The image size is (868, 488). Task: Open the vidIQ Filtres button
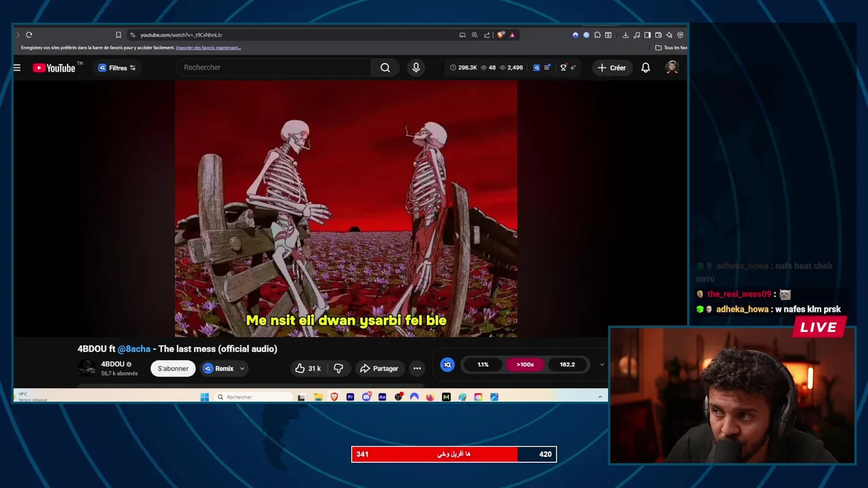pyautogui.click(x=117, y=67)
